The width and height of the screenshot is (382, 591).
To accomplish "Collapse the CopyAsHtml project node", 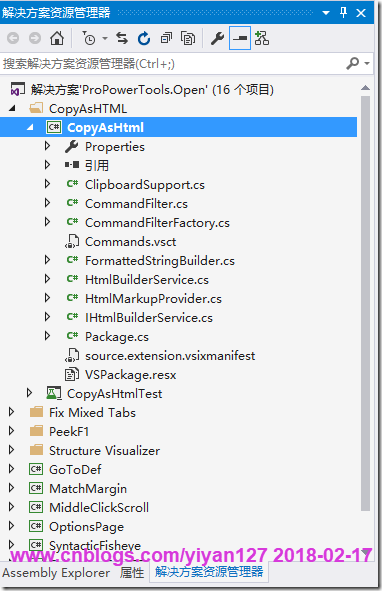I will pos(30,128).
